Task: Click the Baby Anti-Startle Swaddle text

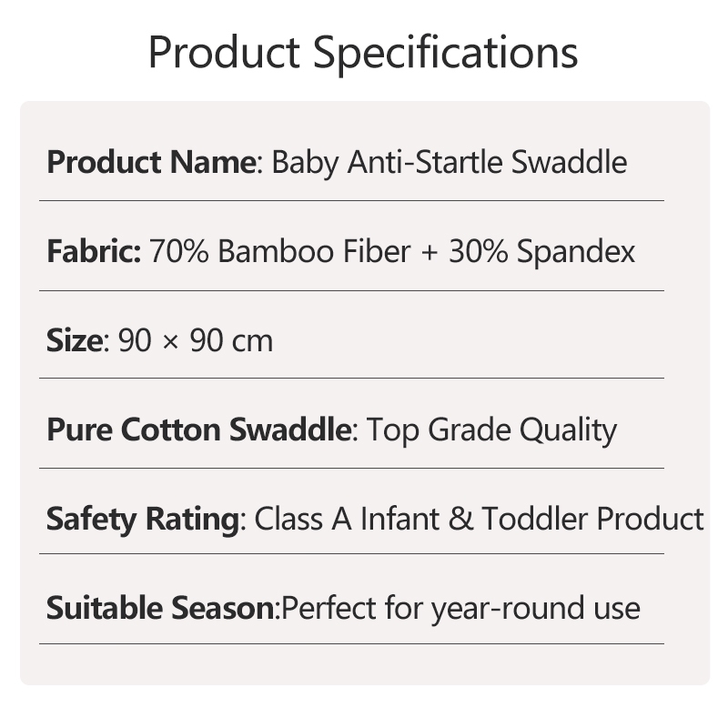Action: (449, 163)
